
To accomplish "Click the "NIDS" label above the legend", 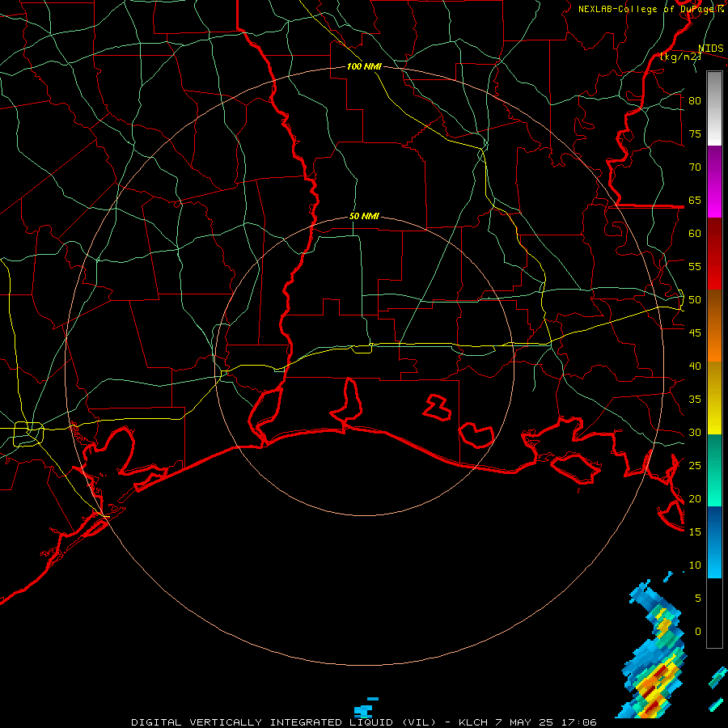I will (x=710, y=49).
